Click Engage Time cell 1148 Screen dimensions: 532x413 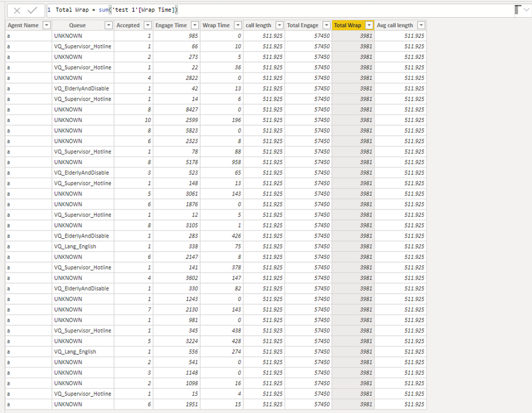click(x=176, y=372)
